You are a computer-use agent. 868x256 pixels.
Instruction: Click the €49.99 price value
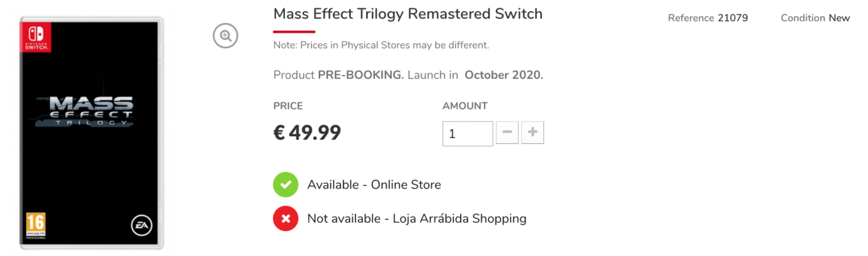coord(307,132)
